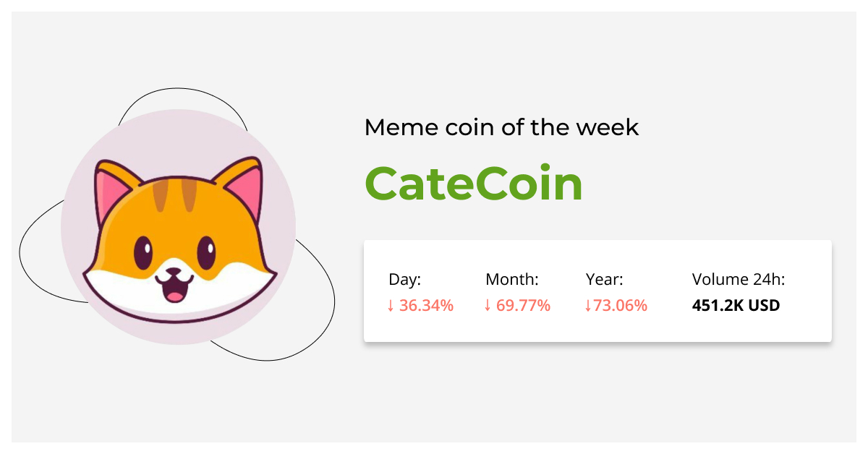This screenshot has height=454, width=868.
Task: Click the "Meme coin of the week" heading
Action: pos(501,128)
